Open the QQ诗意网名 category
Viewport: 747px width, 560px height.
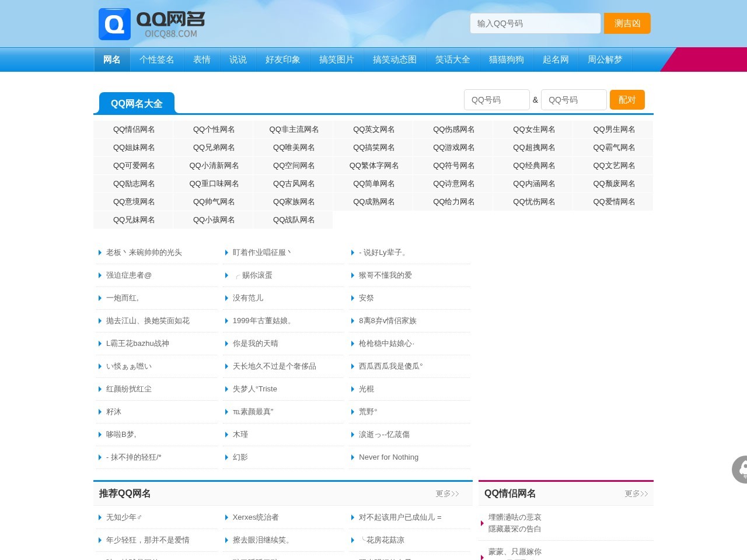tap(454, 184)
